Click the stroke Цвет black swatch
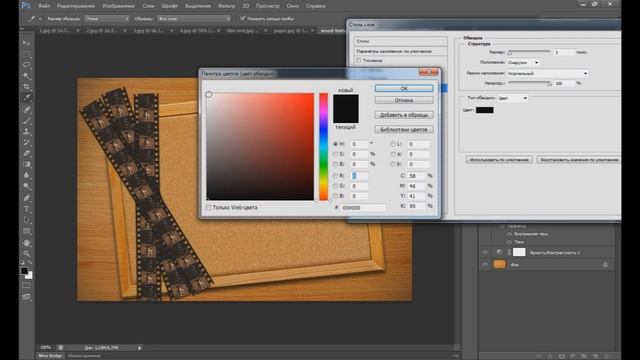The height and width of the screenshot is (360, 640). [x=484, y=110]
